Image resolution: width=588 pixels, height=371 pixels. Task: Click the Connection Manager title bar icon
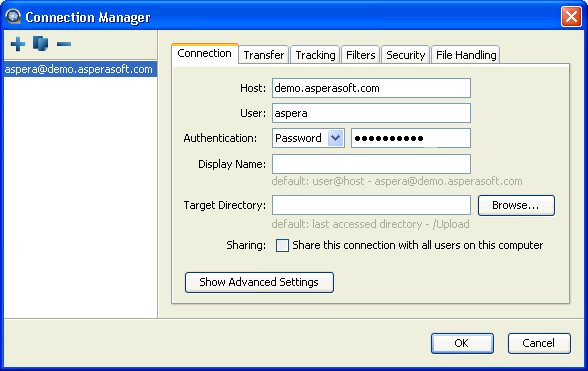[14, 17]
